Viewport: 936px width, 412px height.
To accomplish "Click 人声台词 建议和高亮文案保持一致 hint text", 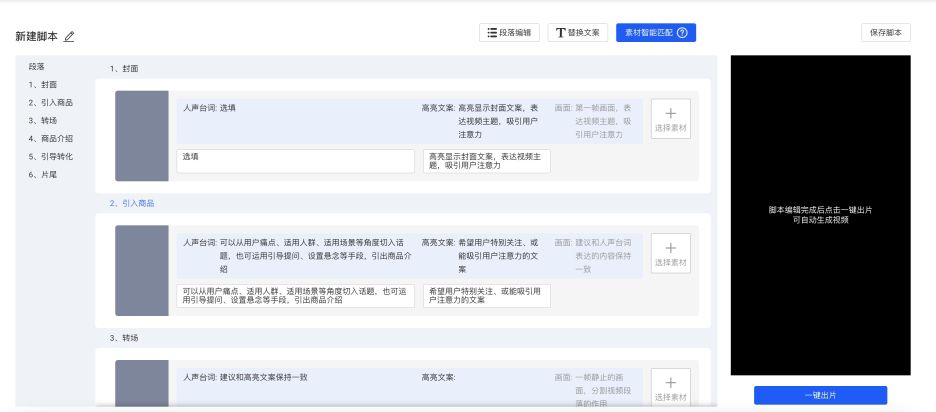I will click(245, 377).
